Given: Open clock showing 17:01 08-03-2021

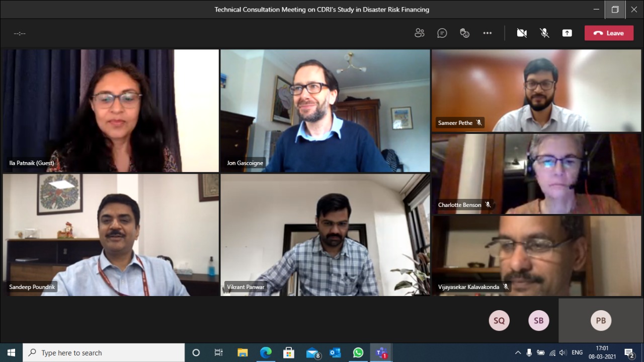Looking at the screenshot, I should point(602,352).
